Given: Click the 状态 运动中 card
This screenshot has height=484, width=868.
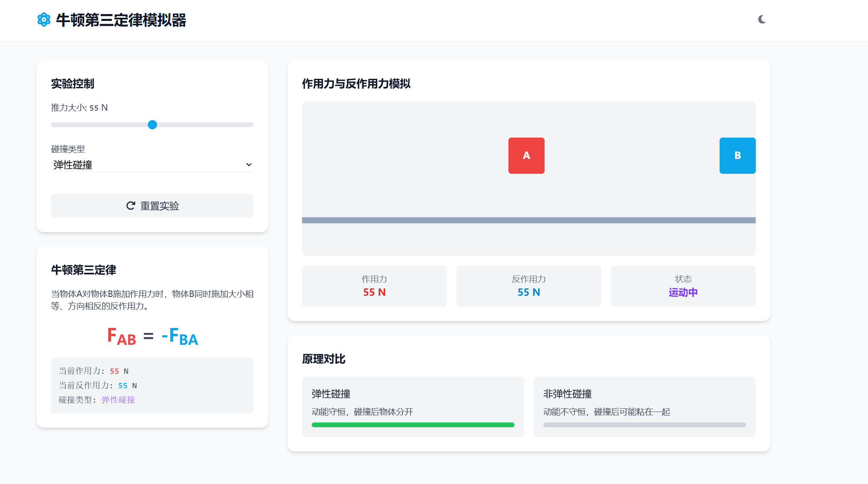Looking at the screenshot, I should click(683, 286).
